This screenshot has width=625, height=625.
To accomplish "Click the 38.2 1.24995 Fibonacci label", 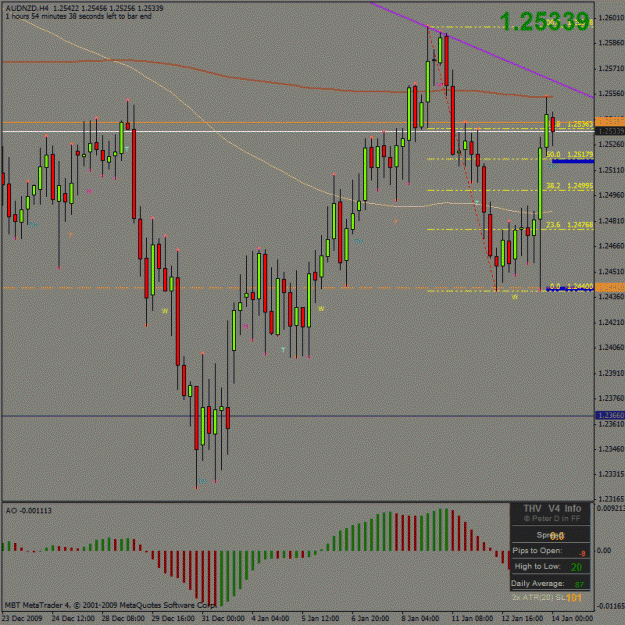I will tap(570, 186).
